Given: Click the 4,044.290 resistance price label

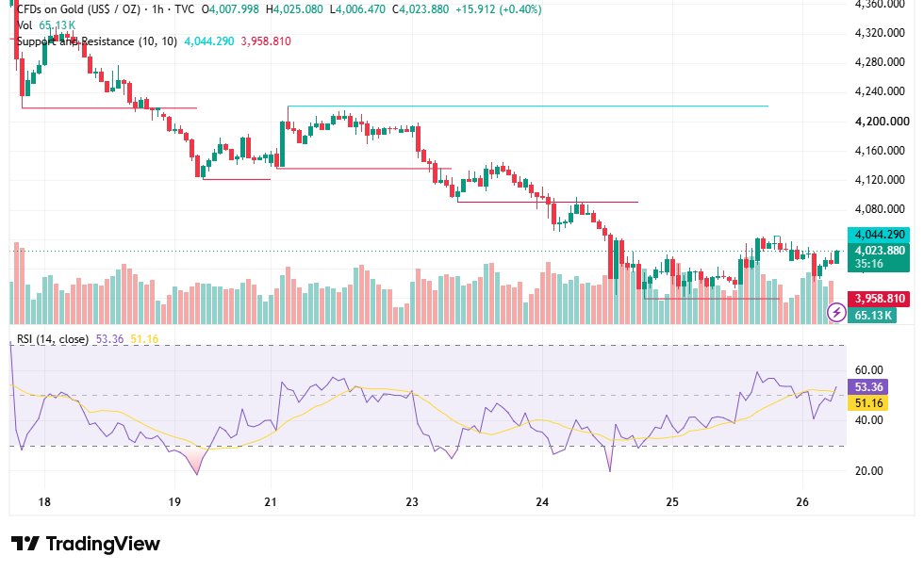Looking at the screenshot, I should pos(879,235).
